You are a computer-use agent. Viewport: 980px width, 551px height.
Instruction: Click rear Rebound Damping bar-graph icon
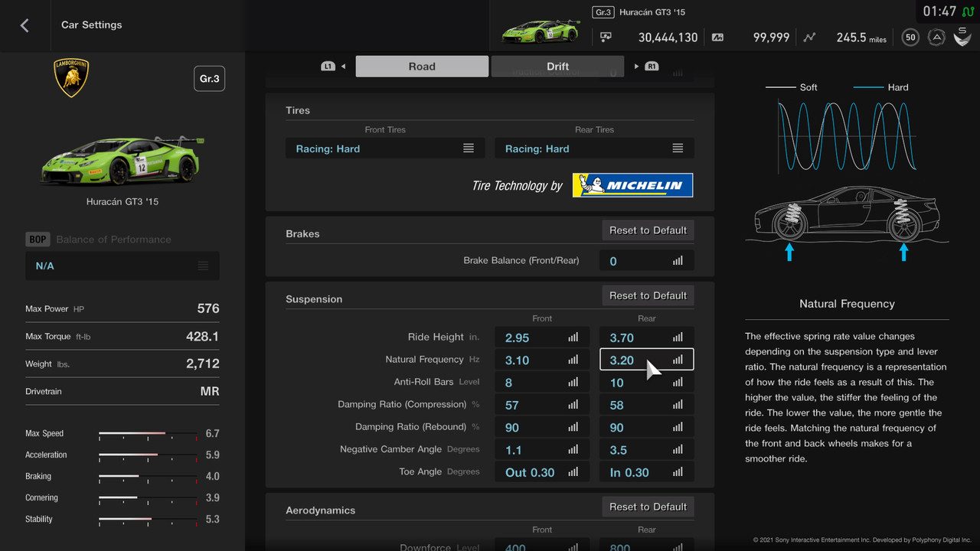pyautogui.click(x=678, y=427)
